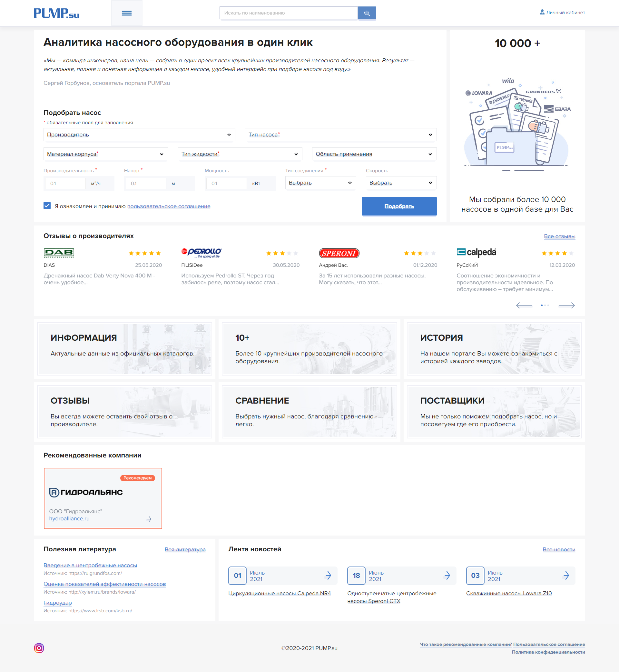
Task: Open the Тип насоса dropdown
Action: click(x=340, y=135)
